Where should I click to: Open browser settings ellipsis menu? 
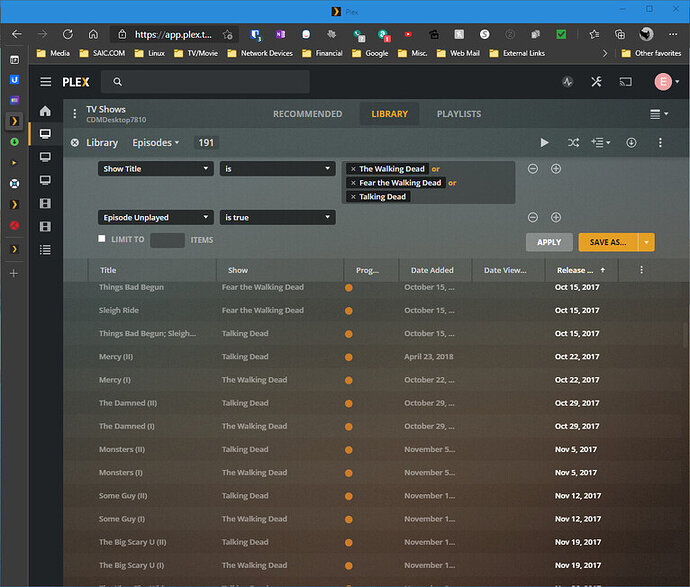point(673,34)
